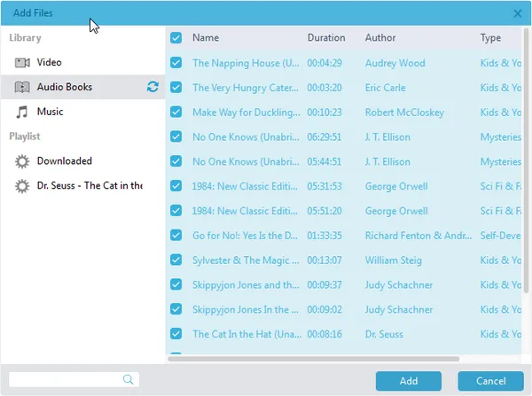This screenshot has height=396, width=532.
Task: Uncheck The Napping House audiobook
Action: [x=176, y=63]
